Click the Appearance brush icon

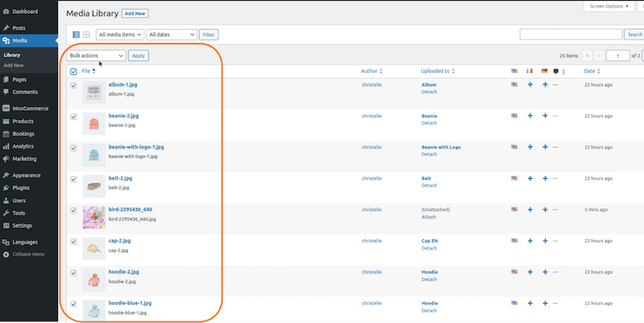pos(6,175)
